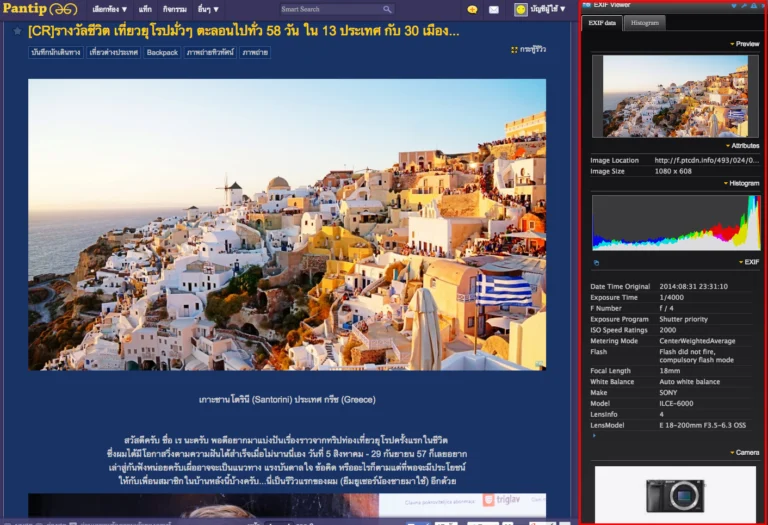Screen dimensions: 768x525
Task: Click the small blue icon below histogram
Action: pyautogui.click(x=596, y=263)
